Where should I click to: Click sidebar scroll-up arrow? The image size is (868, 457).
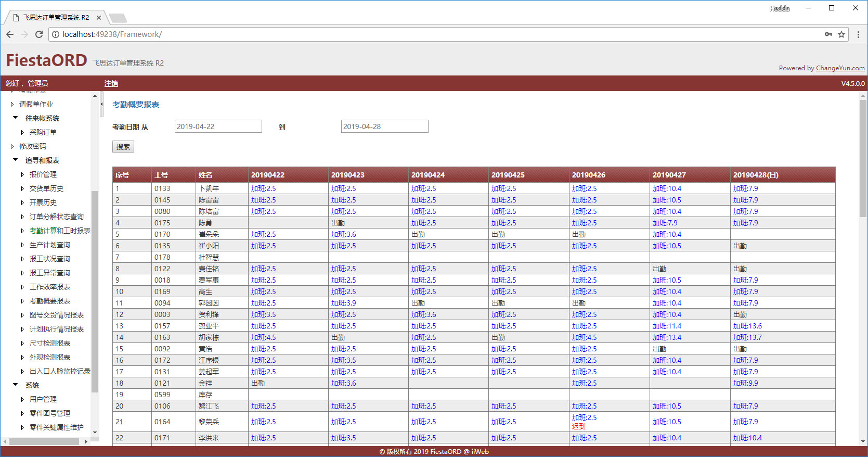[95, 96]
